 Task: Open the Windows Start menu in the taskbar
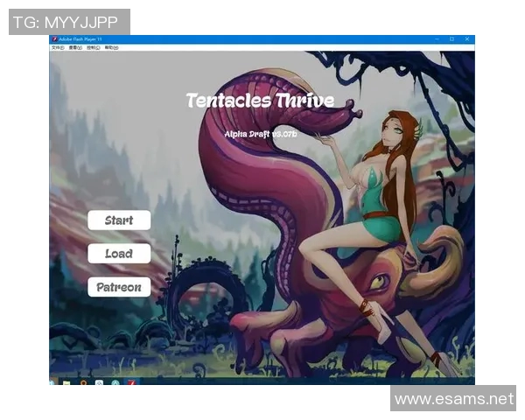click(x=53, y=381)
